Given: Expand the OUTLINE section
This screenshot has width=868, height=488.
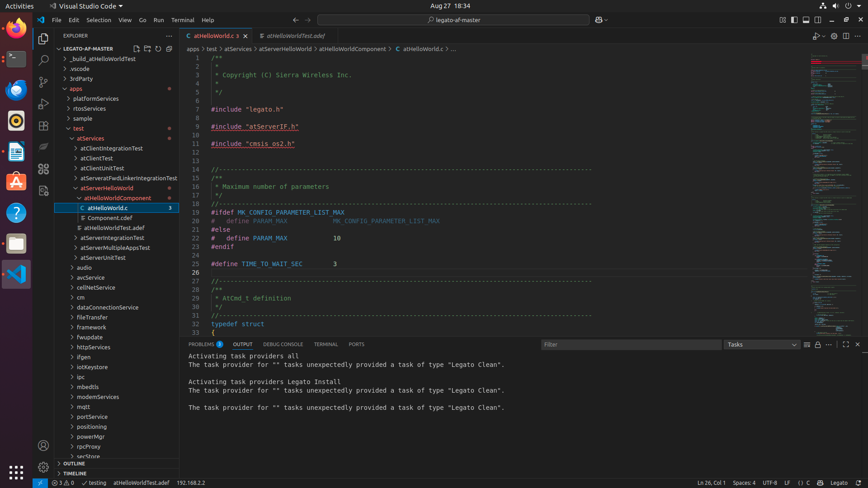Looking at the screenshot, I should [x=74, y=464].
